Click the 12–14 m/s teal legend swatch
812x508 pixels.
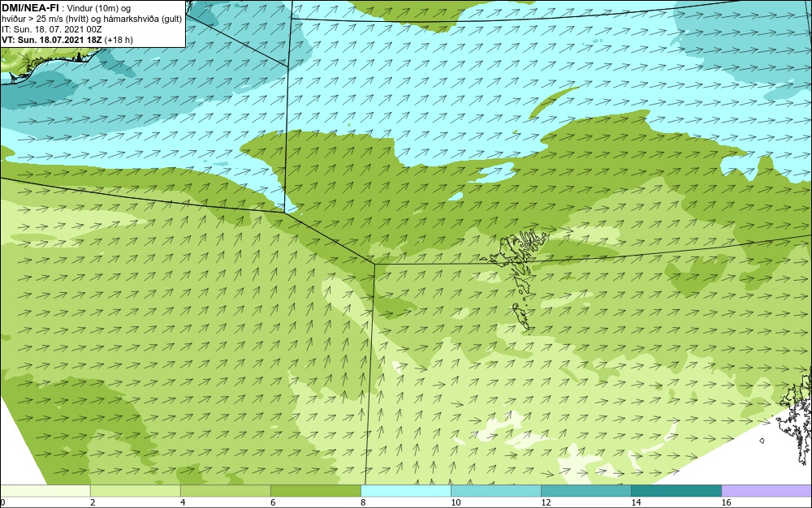pos(586,490)
